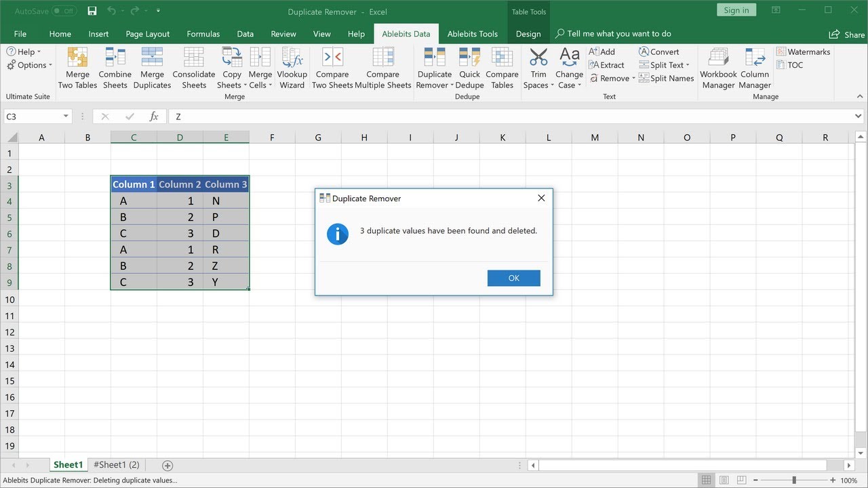This screenshot has height=488, width=868.
Task: Run the Quick Dedupe tool
Action: [x=470, y=68]
